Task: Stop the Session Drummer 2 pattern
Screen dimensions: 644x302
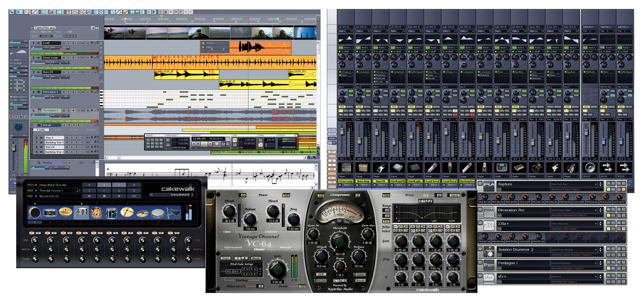Action: 104,196
